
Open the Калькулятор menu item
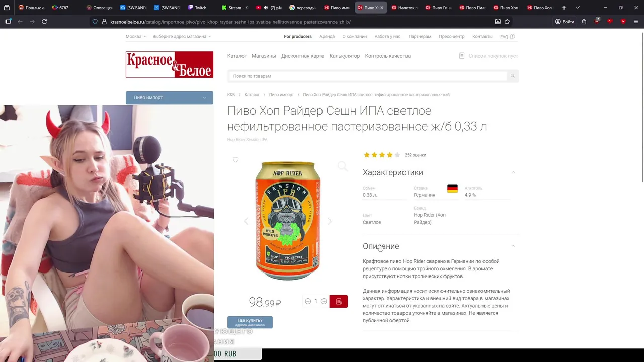click(345, 56)
